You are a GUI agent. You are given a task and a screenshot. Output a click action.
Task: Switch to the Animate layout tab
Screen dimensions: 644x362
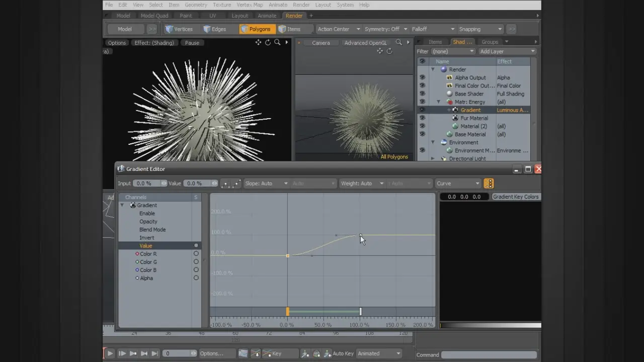[267, 16]
